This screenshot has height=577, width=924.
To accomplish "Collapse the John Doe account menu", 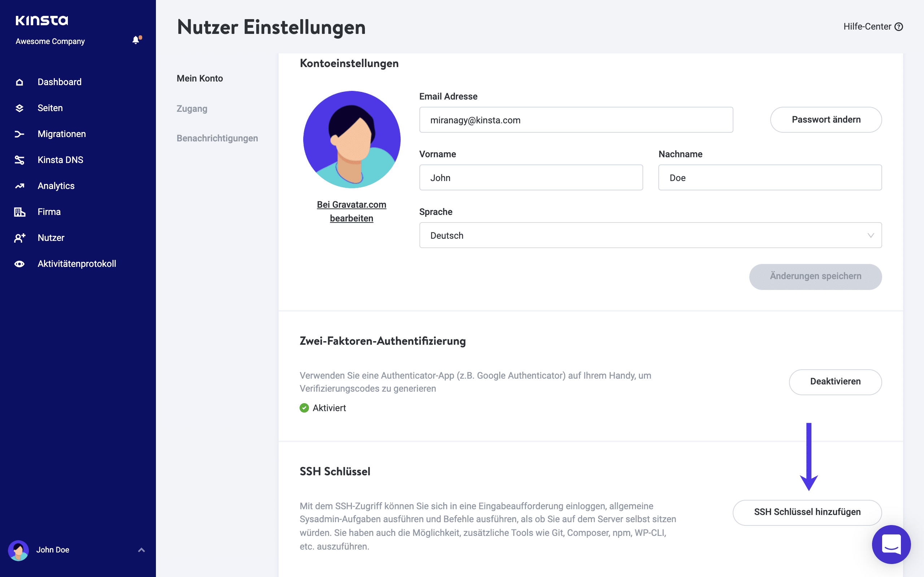I will click(x=141, y=550).
